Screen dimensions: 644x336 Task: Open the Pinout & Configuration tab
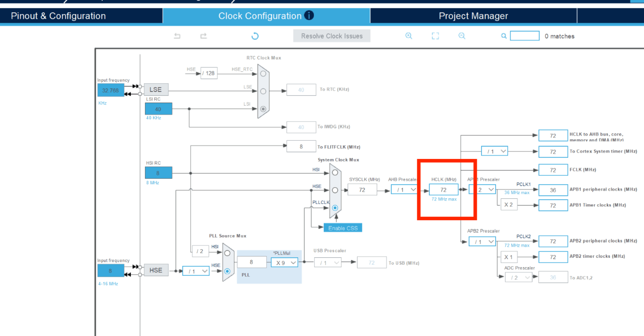81,16
